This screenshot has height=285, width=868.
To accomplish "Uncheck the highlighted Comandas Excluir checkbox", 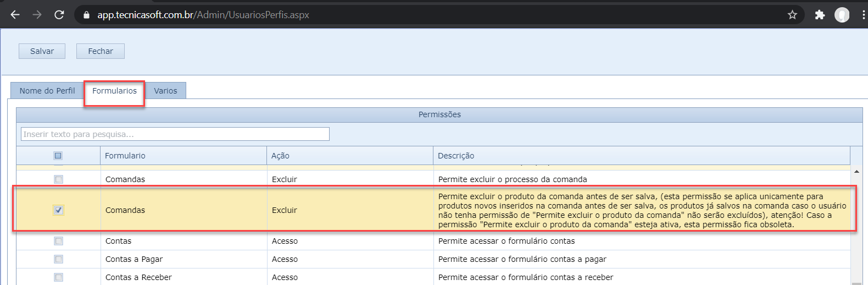I will [58, 210].
